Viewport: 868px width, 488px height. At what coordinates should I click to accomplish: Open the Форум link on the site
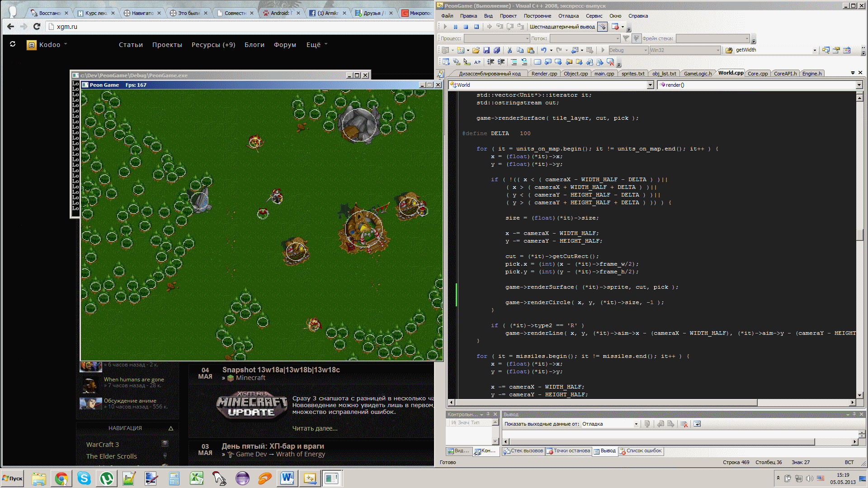point(285,45)
